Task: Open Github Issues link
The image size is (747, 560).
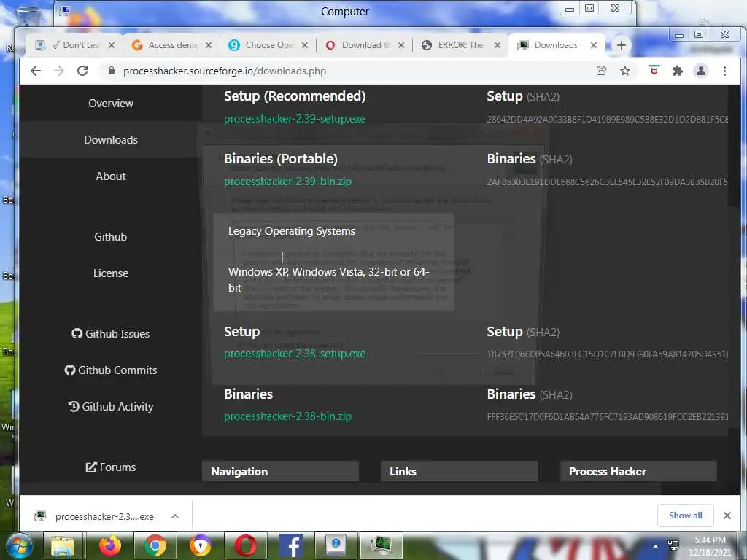Action: (x=111, y=334)
